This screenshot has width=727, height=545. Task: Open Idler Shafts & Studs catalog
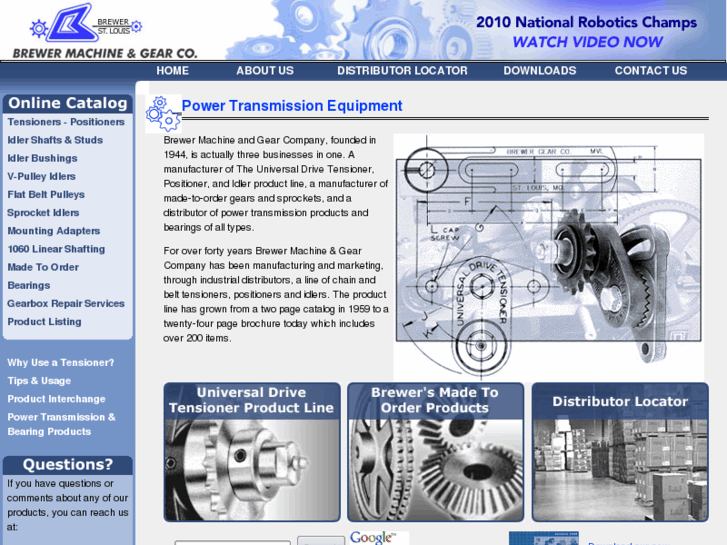pos(55,140)
